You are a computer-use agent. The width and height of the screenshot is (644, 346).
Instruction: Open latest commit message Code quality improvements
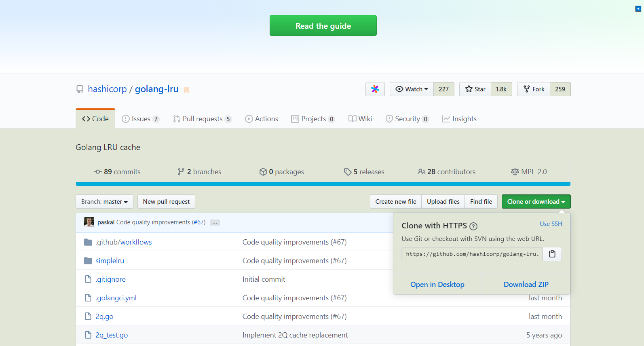pyautogui.click(x=153, y=222)
